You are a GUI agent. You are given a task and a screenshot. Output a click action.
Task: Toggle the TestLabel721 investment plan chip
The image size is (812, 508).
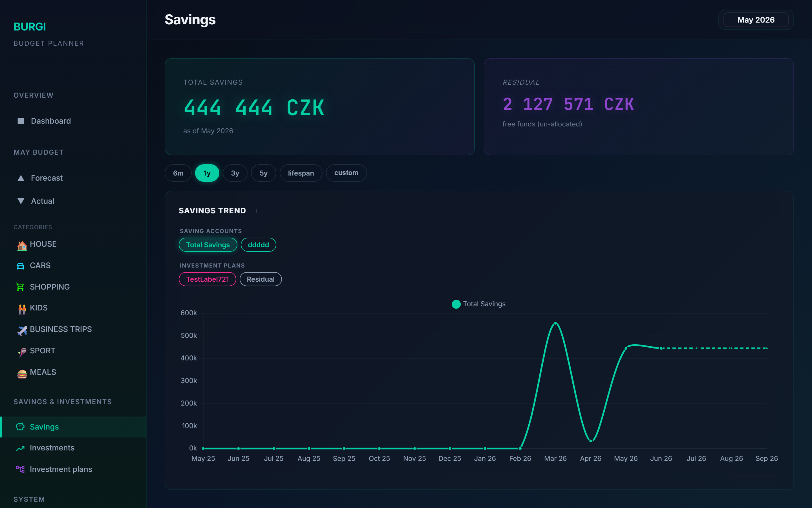coord(207,279)
